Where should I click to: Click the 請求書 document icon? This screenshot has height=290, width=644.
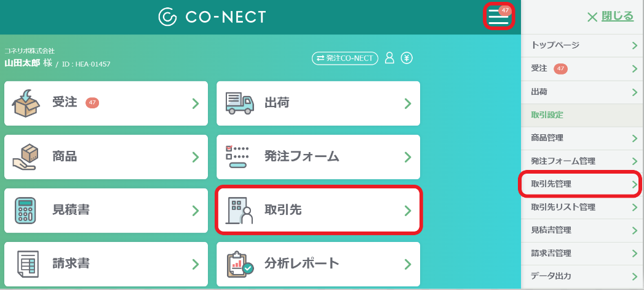click(28, 264)
